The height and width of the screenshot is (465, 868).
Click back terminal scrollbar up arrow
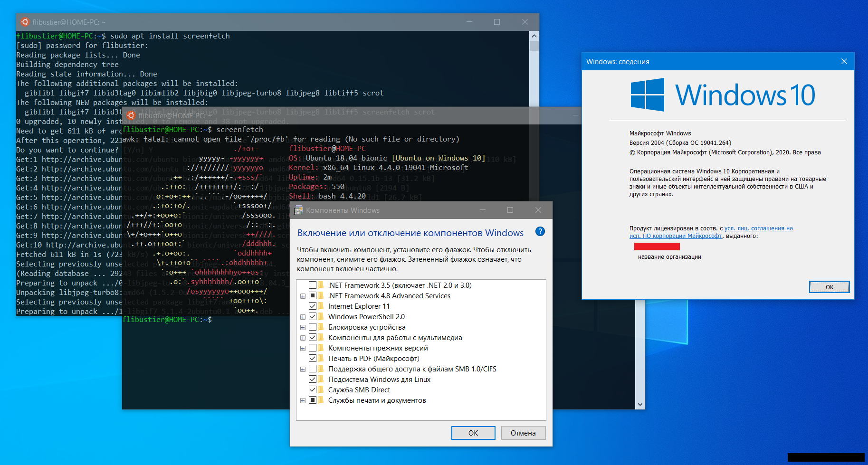pos(534,36)
